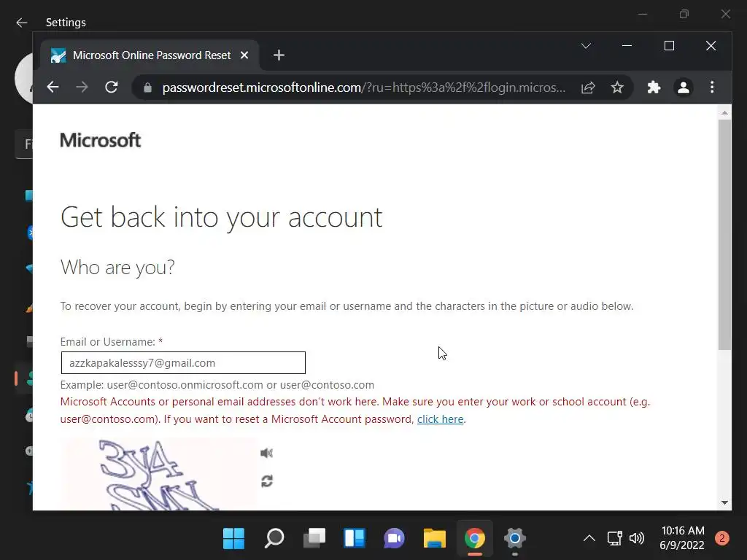View site info via the lock icon
This screenshot has height=560, width=747.
147,87
